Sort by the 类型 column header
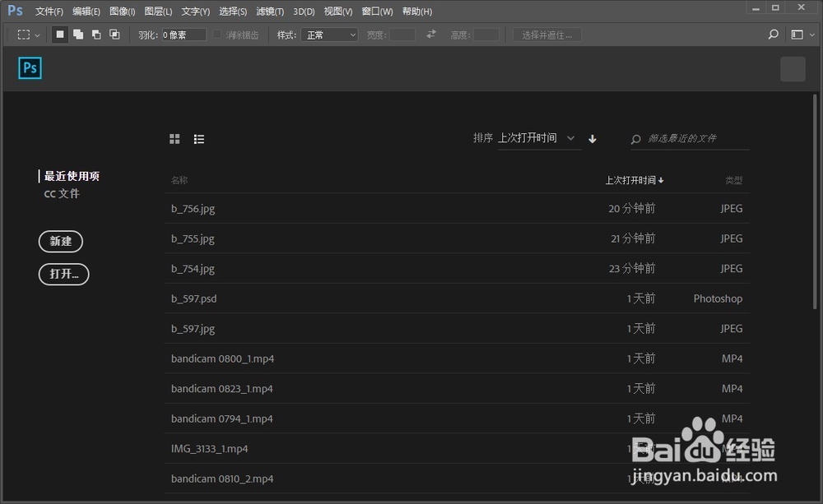The width and height of the screenshot is (823, 504). [734, 180]
